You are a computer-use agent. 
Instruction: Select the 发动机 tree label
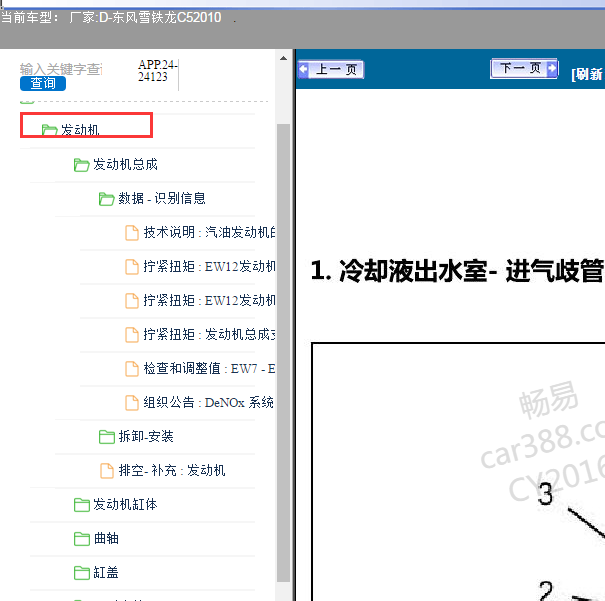click(80, 130)
